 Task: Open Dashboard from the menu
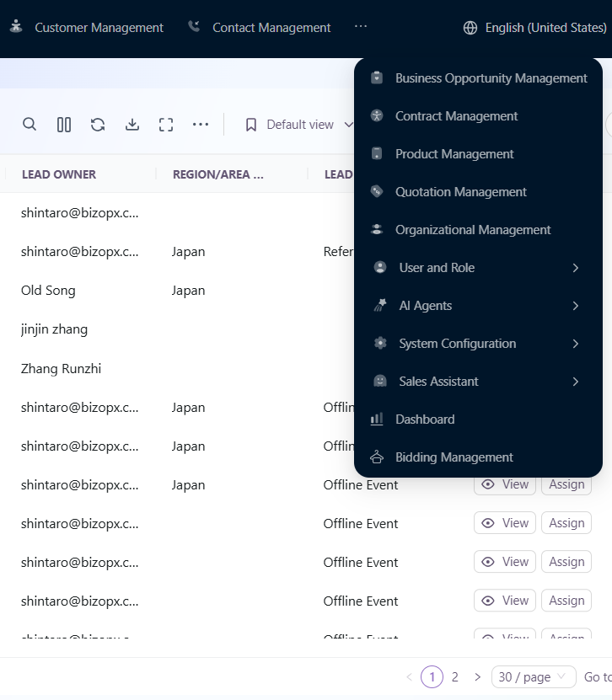(x=478, y=419)
